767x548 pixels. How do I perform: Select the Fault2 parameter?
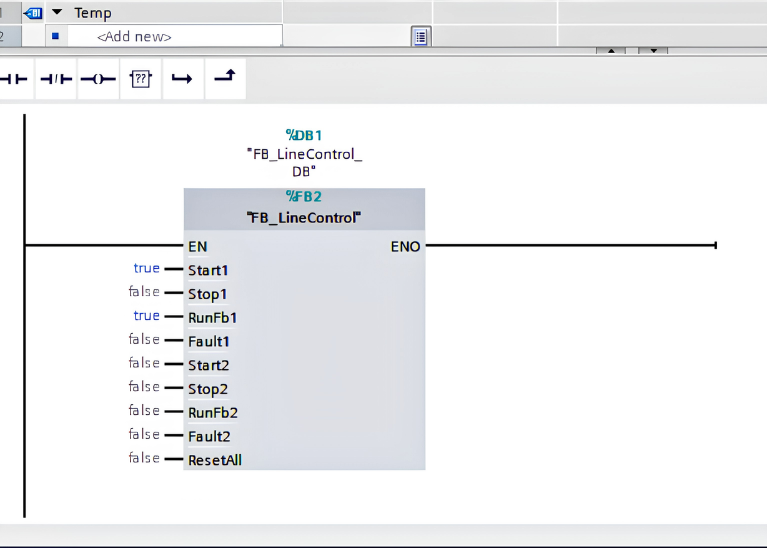tap(209, 436)
